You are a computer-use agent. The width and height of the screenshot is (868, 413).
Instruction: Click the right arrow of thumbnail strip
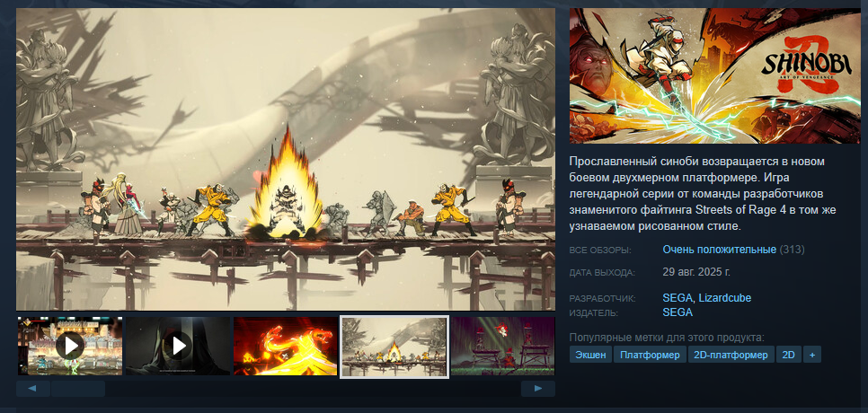538,389
